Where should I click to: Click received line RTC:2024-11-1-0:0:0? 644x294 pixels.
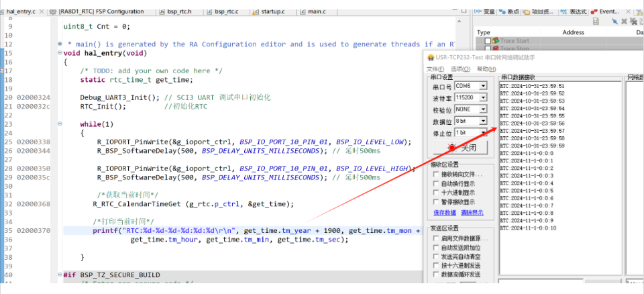point(527,153)
